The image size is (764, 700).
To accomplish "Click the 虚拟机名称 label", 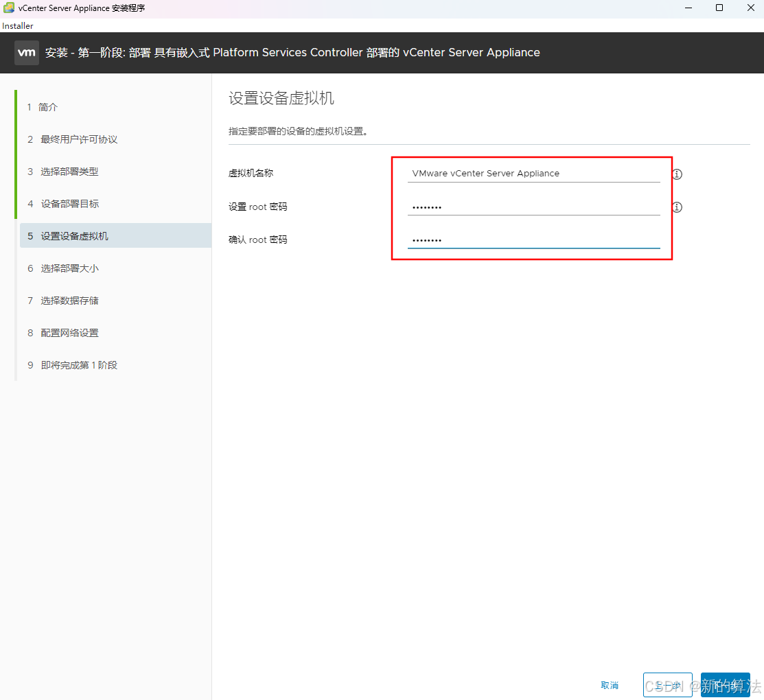I will [251, 174].
